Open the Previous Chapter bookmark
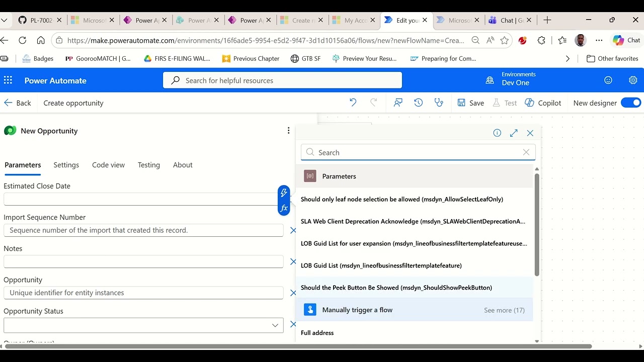Image resolution: width=644 pixels, height=362 pixels. point(251,58)
